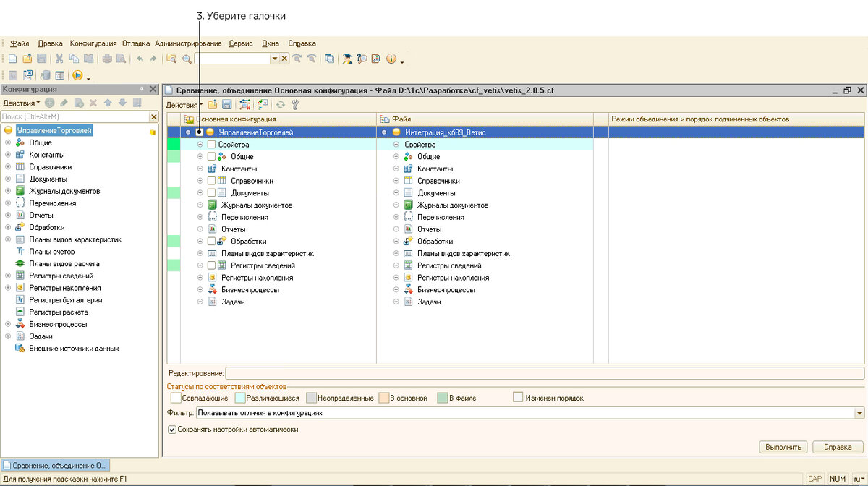Click the Редактирование input field
The image size is (868, 486).
pos(545,373)
